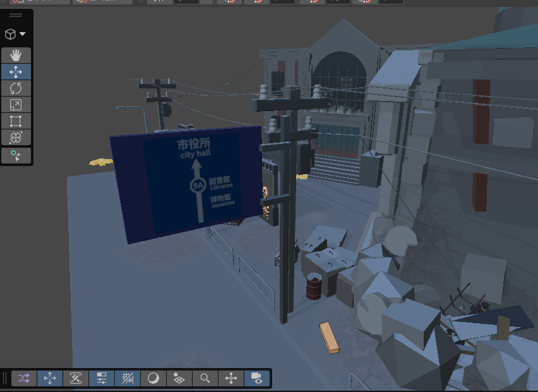Click the magnifier search icon in bottom bar

pos(205,379)
